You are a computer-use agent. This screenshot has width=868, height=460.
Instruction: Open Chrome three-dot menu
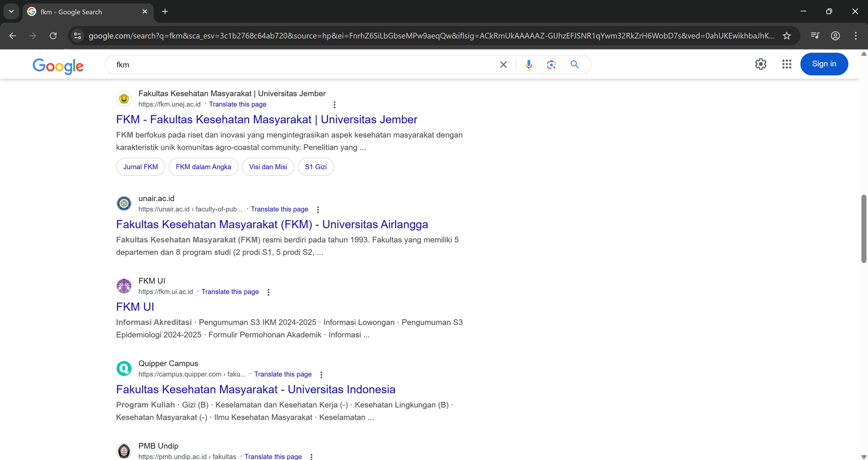point(856,36)
